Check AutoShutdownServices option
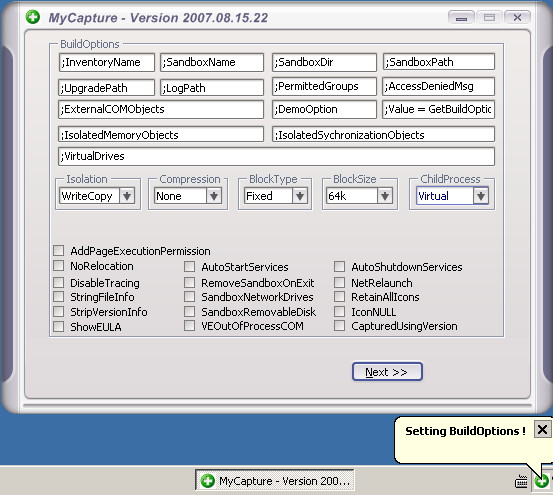The image size is (553, 495). tap(339, 267)
